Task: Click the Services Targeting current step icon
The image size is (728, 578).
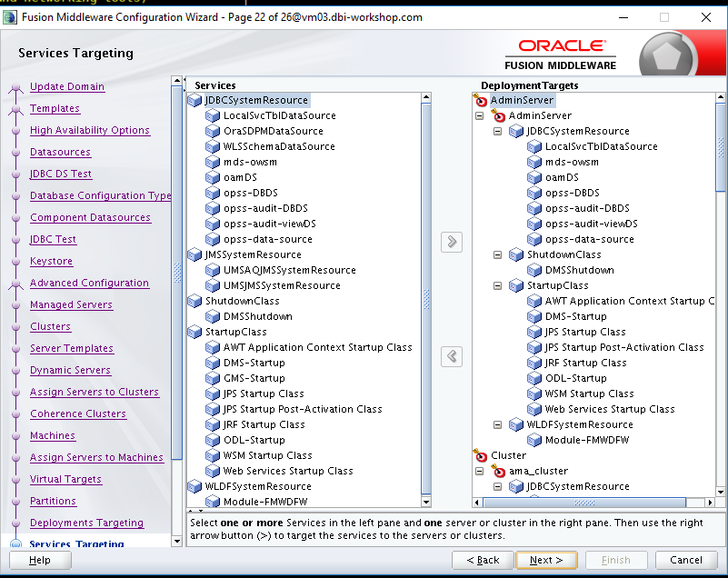Action: 15,543
